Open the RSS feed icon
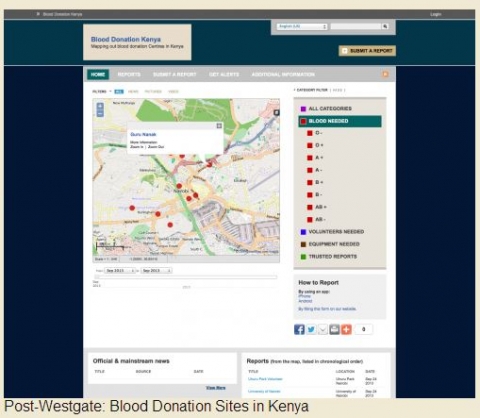Viewport: 480px width, 418px height. point(385,74)
